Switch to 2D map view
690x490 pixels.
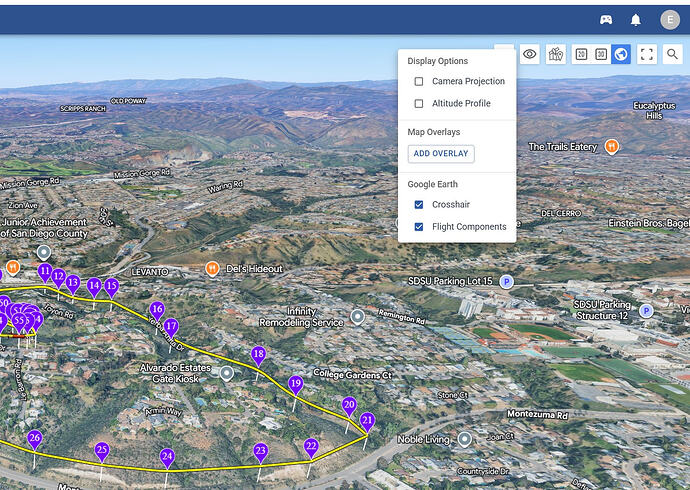tap(581, 54)
